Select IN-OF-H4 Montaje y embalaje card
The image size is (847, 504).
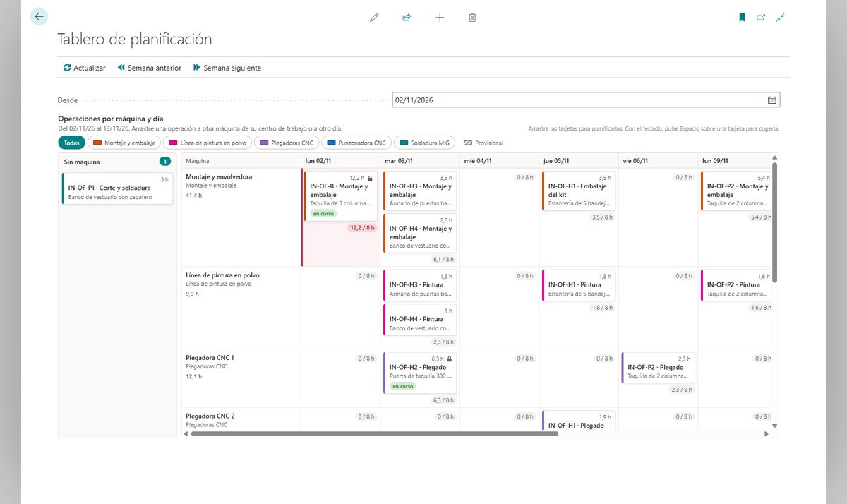click(420, 233)
